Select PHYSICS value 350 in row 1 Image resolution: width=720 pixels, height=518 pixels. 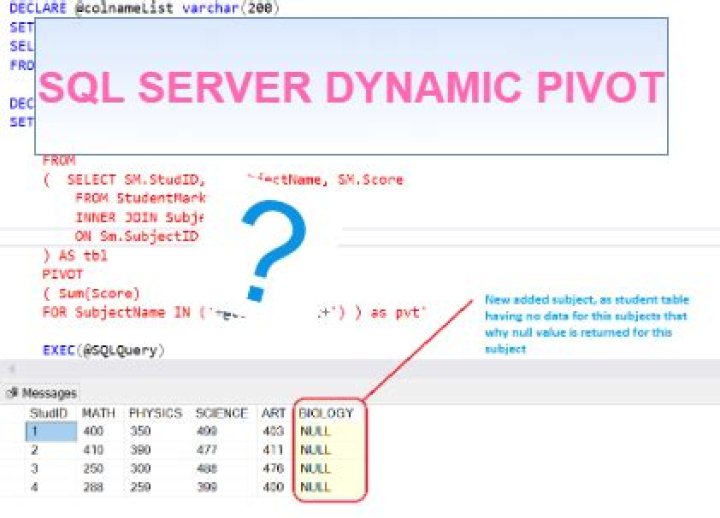point(140,431)
